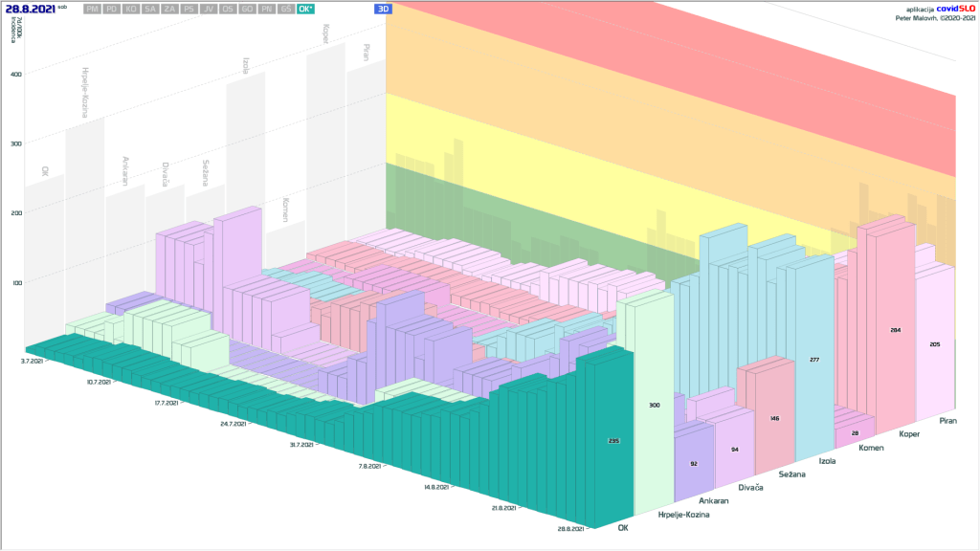Switch to the OS region
Image resolution: width=980 pixels, height=551 pixels.
(x=227, y=9)
